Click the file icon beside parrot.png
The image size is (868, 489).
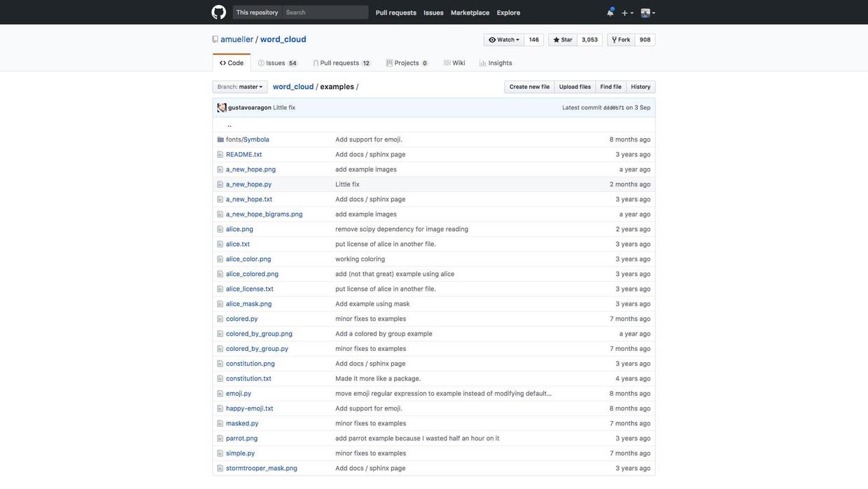tap(220, 439)
